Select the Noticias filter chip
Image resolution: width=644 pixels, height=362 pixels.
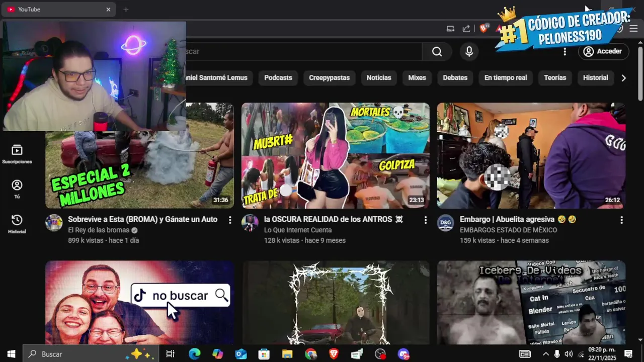[x=379, y=77]
